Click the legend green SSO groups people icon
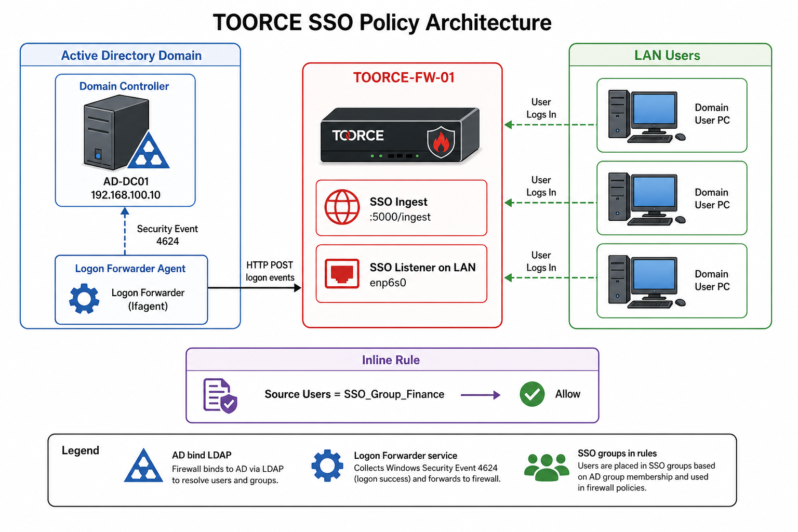The image size is (798, 532). (x=547, y=467)
